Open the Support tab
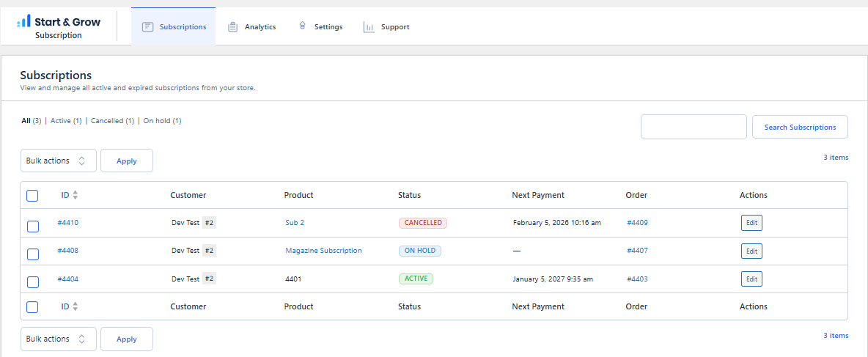The height and width of the screenshot is (357, 868). (386, 26)
